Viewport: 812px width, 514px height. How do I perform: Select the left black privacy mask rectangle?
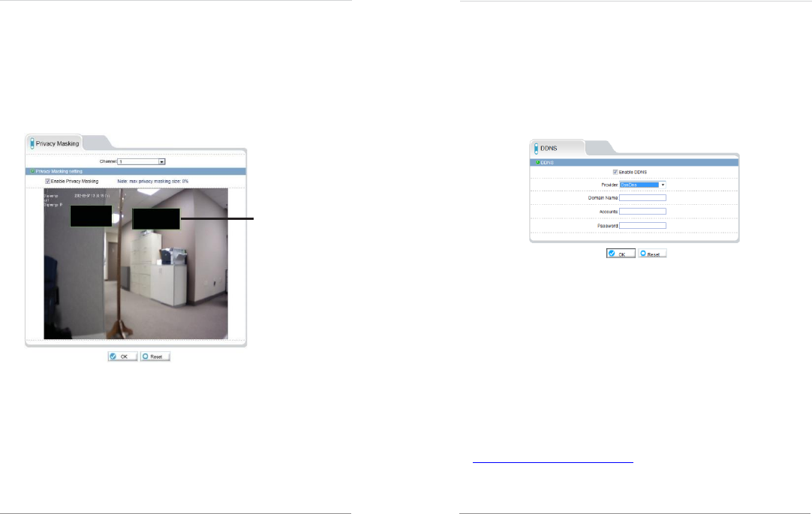[x=91, y=216]
